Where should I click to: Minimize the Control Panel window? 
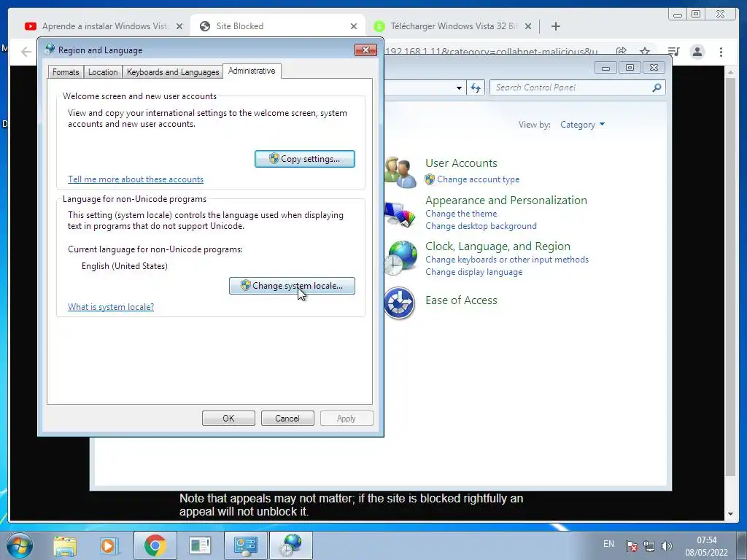click(x=605, y=68)
